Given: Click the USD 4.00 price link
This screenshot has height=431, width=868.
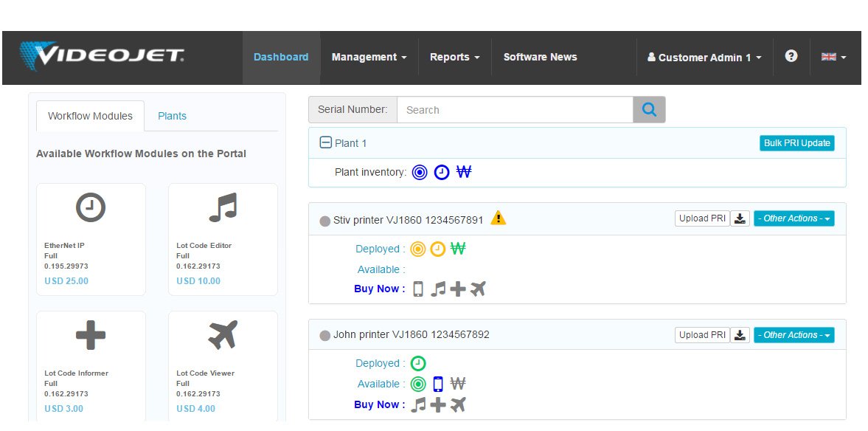Looking at the screenshot, I should [196, 409].
